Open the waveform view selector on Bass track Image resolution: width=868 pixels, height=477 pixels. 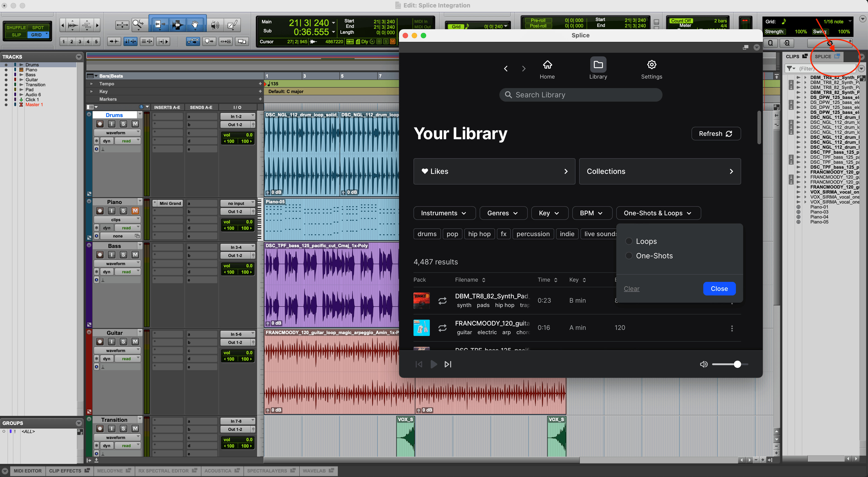pyautogui.click(x=117, y=263)
